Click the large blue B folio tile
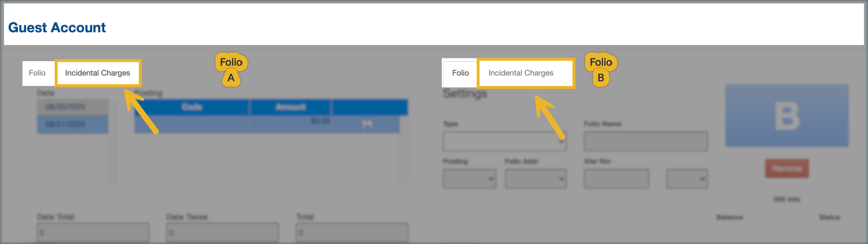The height and width of the screenshot is (244, 868). point(786,115)
